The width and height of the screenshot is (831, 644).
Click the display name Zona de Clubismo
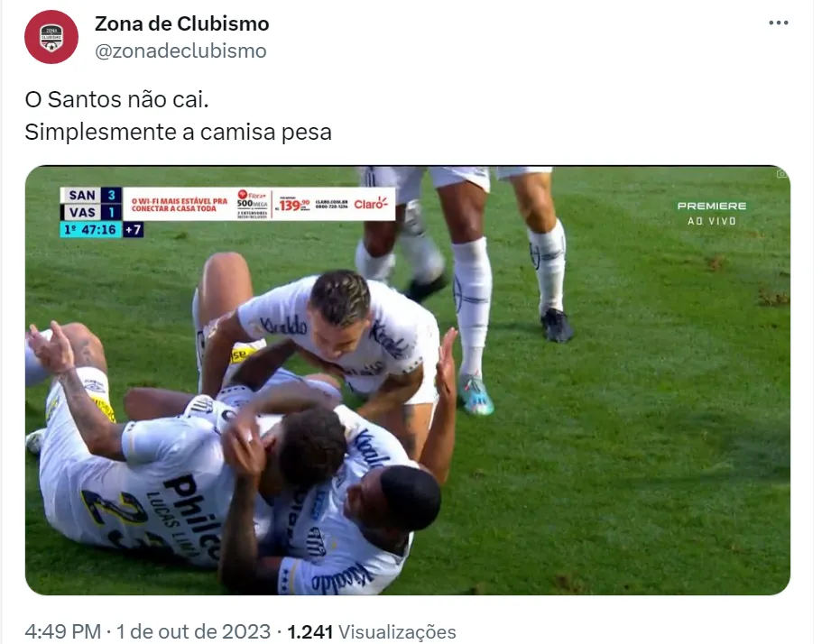181,23
